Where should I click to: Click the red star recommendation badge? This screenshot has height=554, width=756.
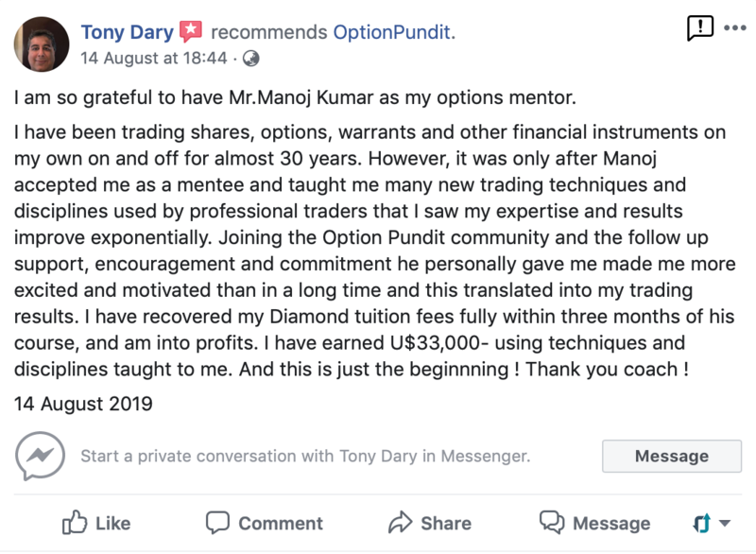[191, 32]
